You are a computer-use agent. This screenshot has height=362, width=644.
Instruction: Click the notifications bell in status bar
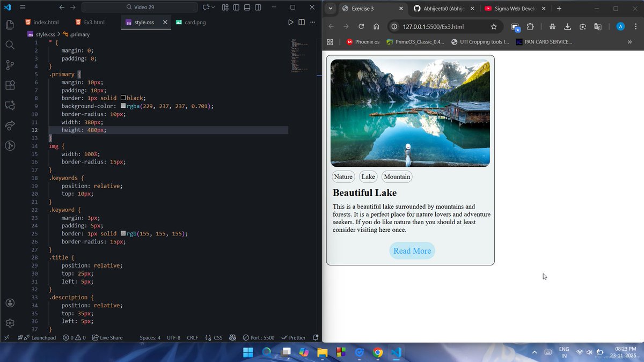point(316,337)
